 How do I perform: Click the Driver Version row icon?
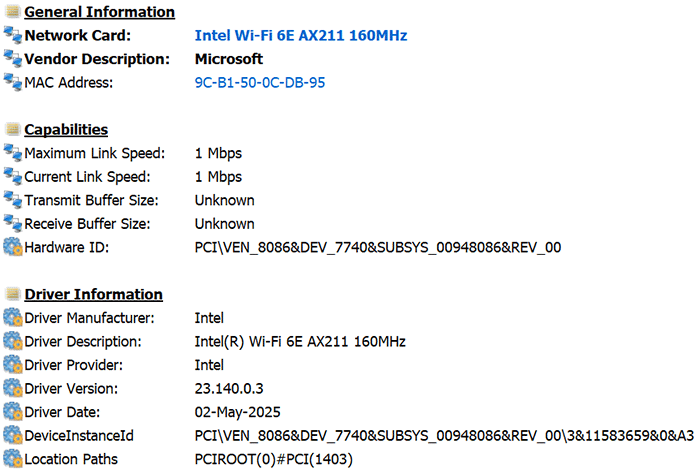[x=12, y=388]
